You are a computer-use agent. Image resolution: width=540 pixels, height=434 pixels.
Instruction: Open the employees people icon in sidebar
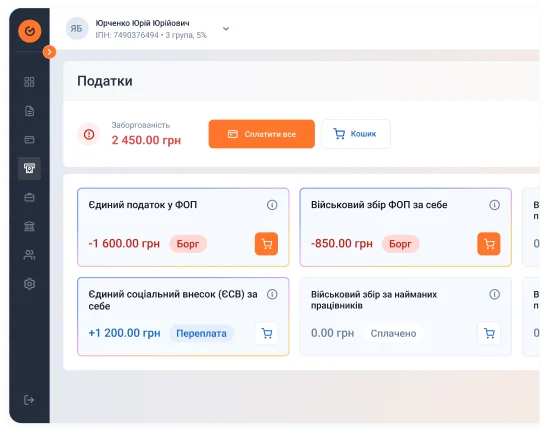29,255
